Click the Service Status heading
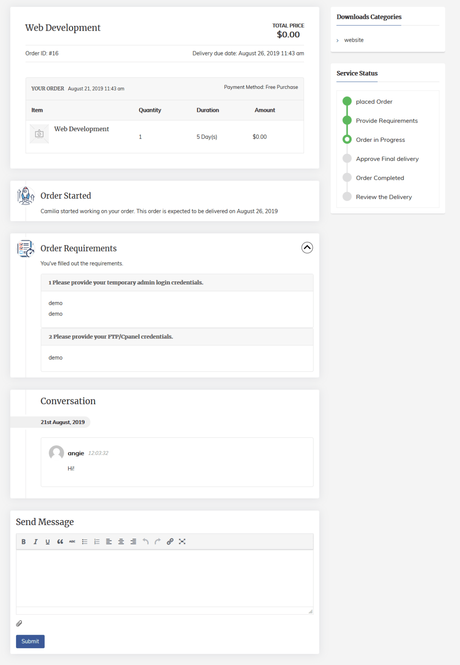 pyautogui.click(x=357, y=73)
